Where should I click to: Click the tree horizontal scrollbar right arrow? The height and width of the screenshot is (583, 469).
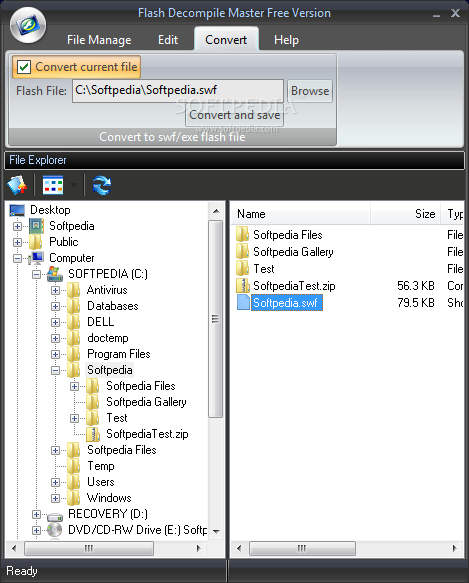click(x=199, y=548)
